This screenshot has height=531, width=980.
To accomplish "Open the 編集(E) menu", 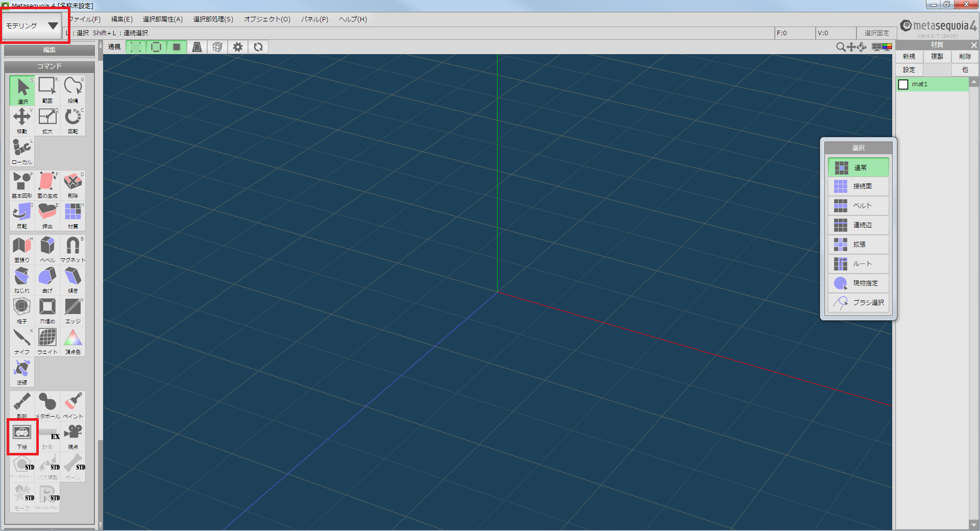I will tap(122, 19).
